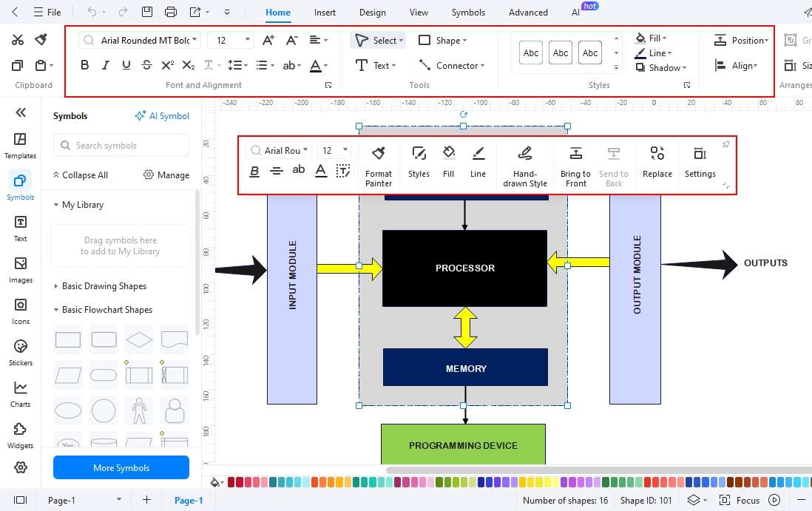Click Hand-drawn Style in floating toolbar

pyautogui.click(x=524, y=166)
